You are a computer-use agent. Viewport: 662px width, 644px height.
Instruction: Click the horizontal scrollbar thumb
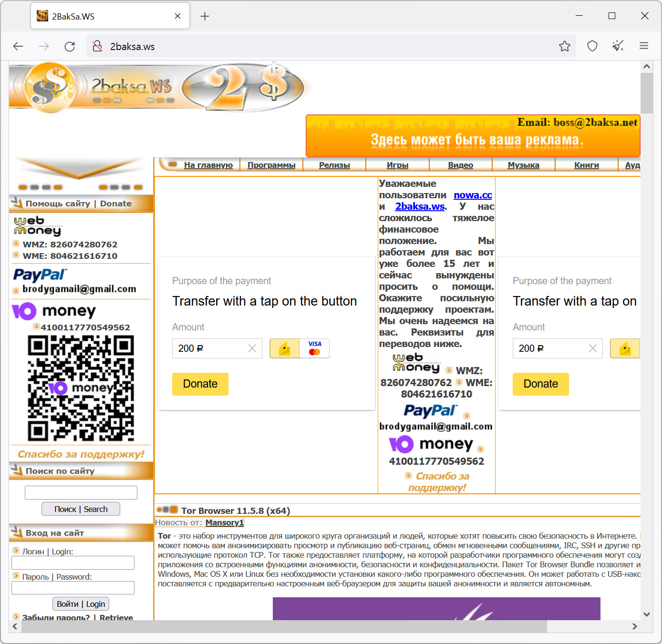pyautogui.click(x=284, y=626)
